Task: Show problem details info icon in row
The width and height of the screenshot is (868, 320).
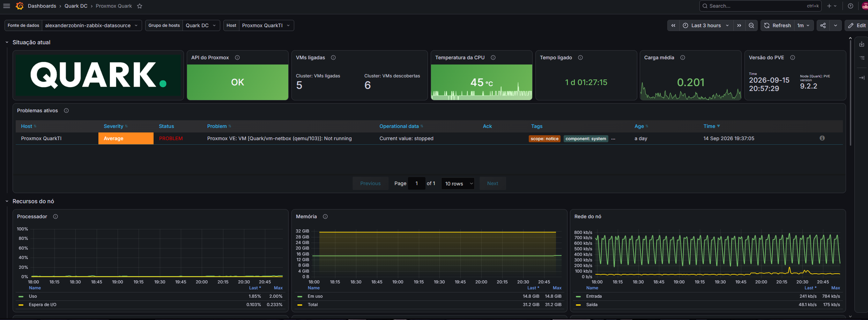Action: point(822,138)
